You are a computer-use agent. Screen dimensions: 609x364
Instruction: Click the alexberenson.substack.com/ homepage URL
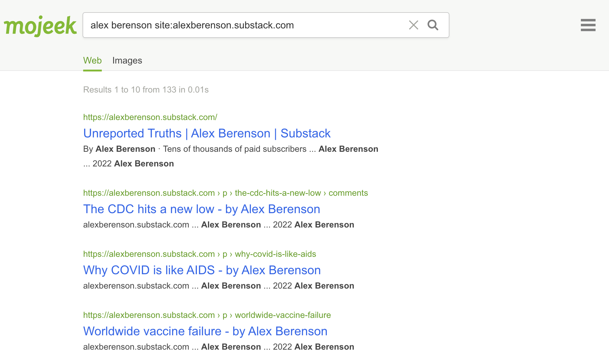(x=150, y=117)
